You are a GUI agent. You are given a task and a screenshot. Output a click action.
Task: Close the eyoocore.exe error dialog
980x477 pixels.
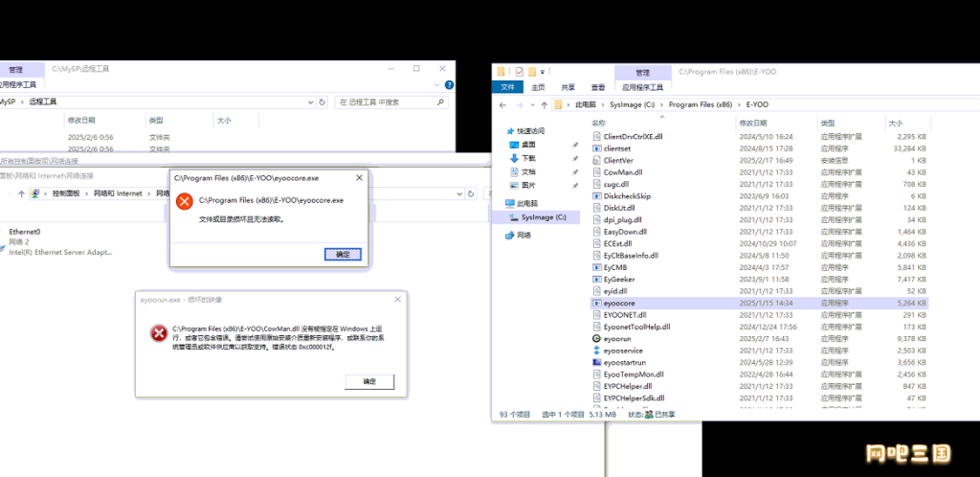click(x=360, y=177)
